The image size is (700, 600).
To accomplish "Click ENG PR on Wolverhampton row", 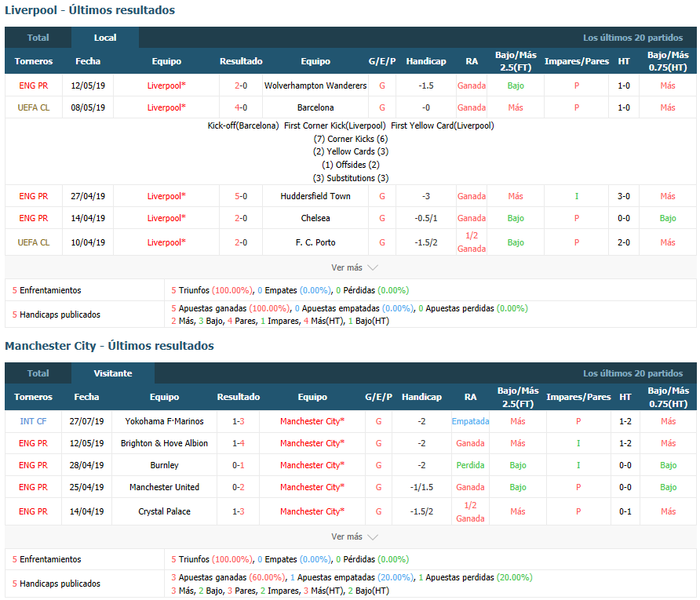I will click(34, 85).
